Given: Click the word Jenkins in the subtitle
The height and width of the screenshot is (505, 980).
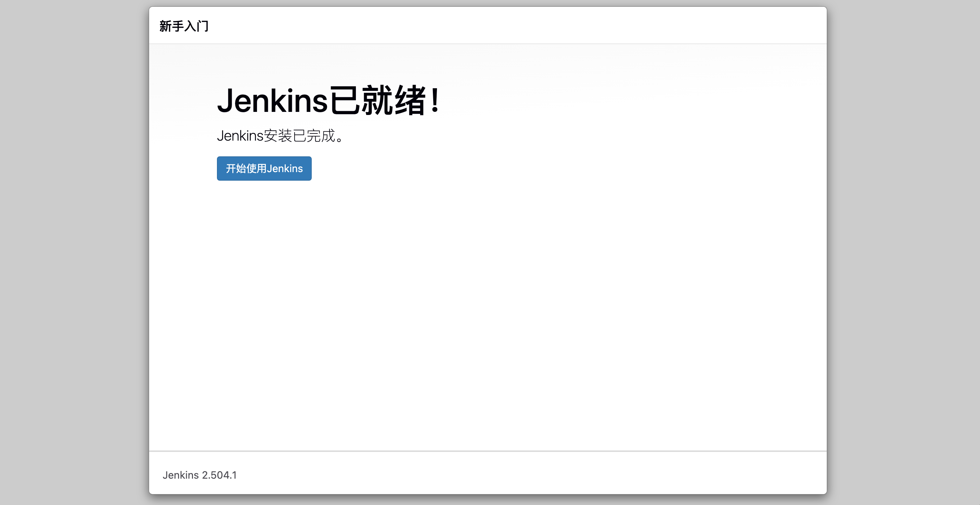Looking at the screenshot, I should 240,136.
